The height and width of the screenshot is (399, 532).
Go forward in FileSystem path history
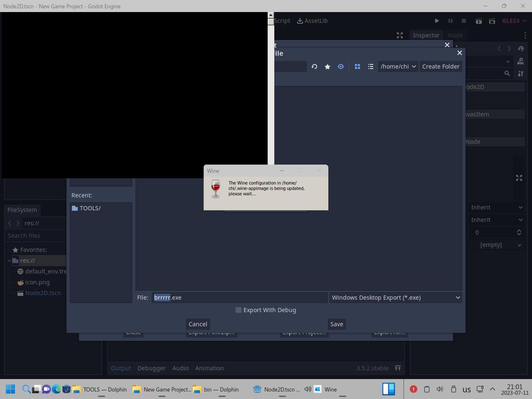pos(17,223)
